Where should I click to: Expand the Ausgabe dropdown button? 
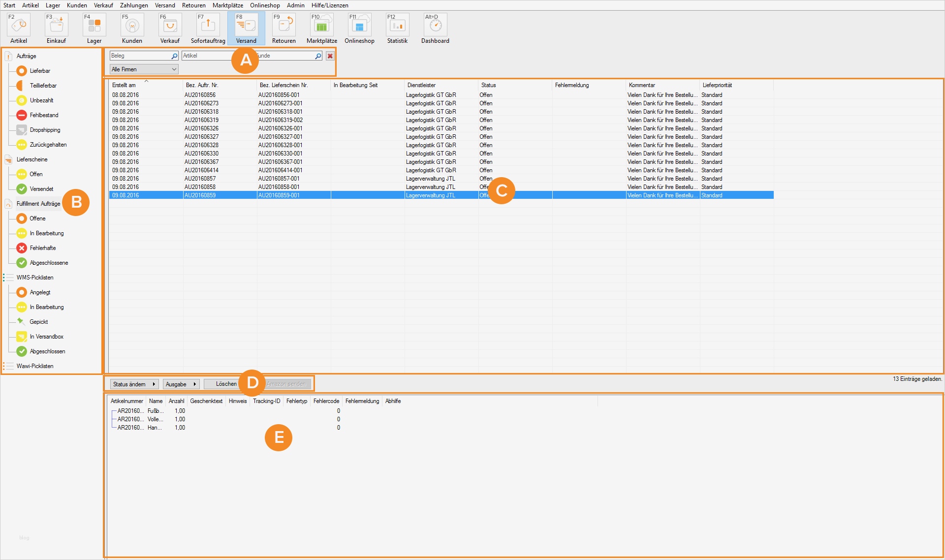(181, 384)
